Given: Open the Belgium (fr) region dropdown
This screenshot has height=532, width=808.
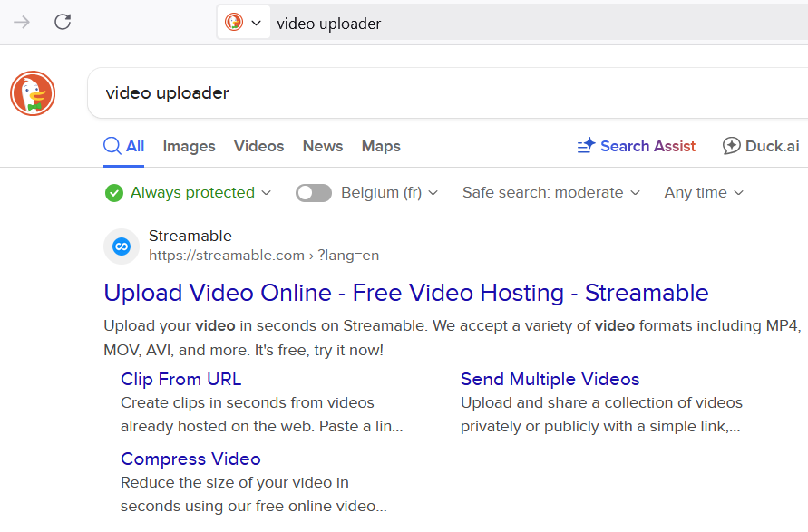Looking at the screenshot, I should click(389, 193).
